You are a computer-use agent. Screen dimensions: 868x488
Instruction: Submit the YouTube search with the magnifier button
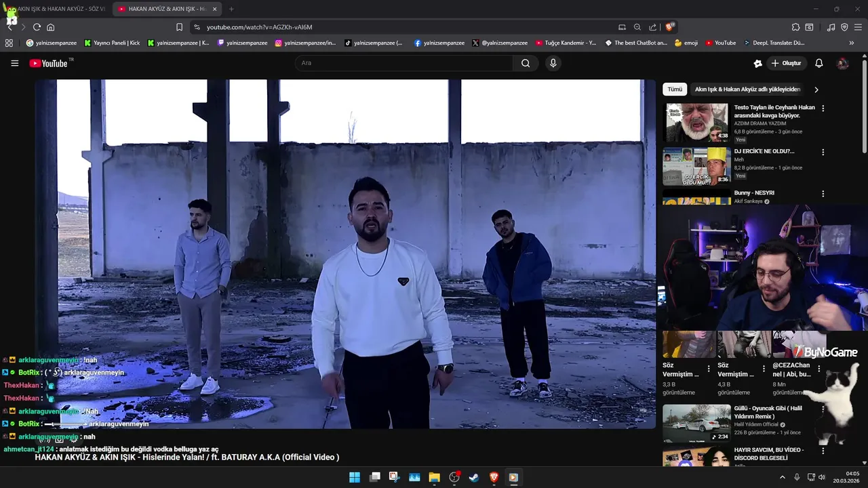point(526,63)
